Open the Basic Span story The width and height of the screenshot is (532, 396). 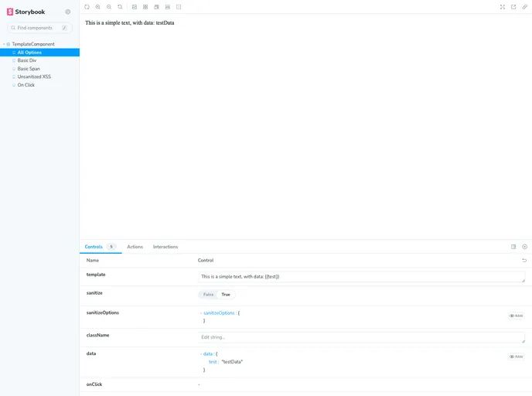(29, 69)
